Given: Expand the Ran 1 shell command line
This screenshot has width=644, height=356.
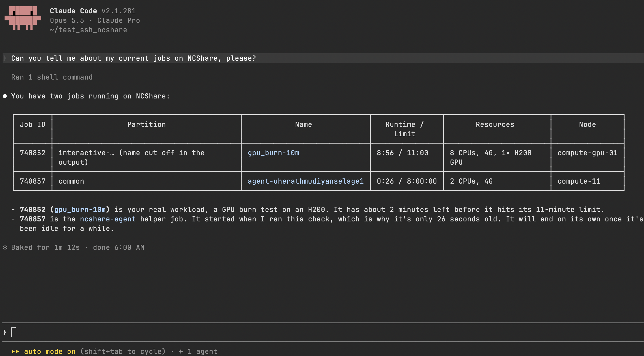Looking at the screenshot, I should click(x=52, y=77).
